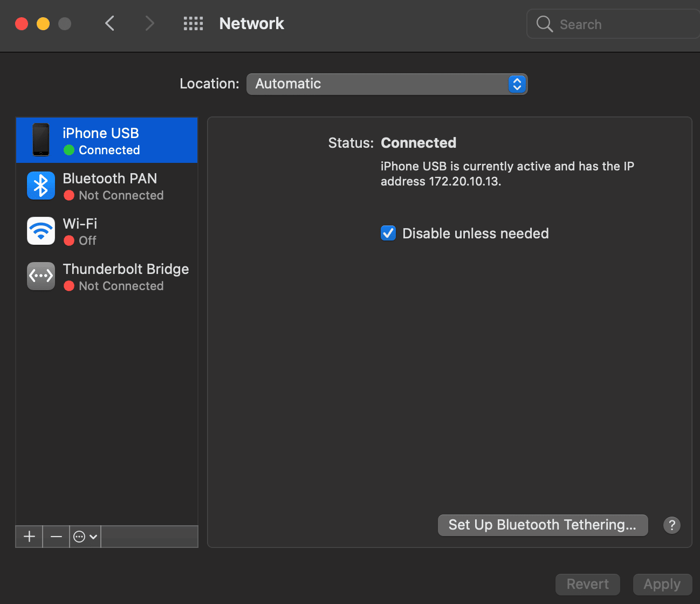This screenshot has width=700, height=604.
Task: Select Bluetooth PAN service name
Action: tap(110, 179)
